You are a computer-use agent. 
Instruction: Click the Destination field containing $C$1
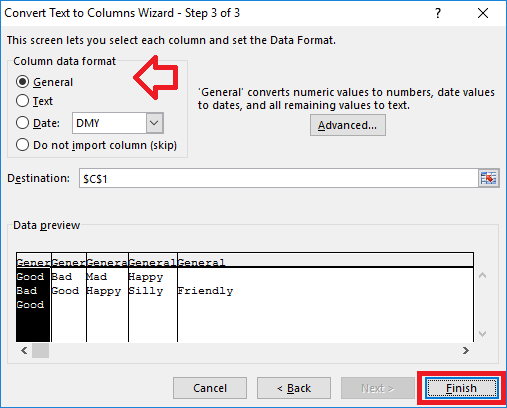[x=279, y=178]
